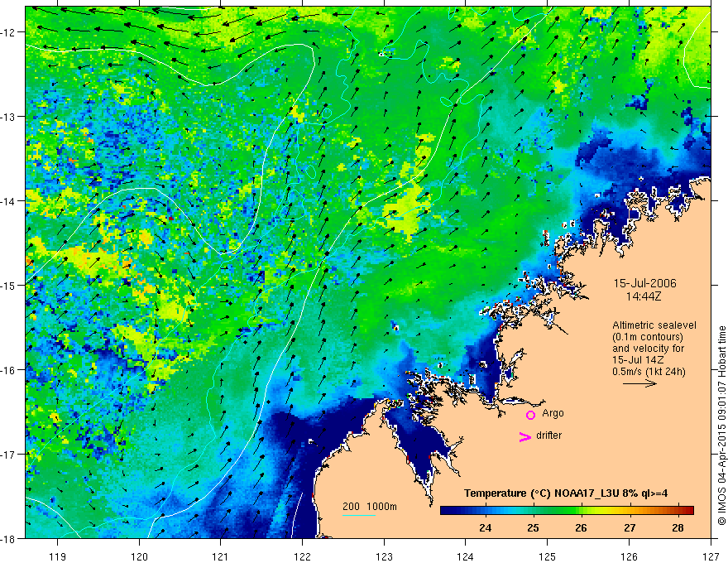Click longitude axis label 121
728x563 pixels.
click(221, 556)
